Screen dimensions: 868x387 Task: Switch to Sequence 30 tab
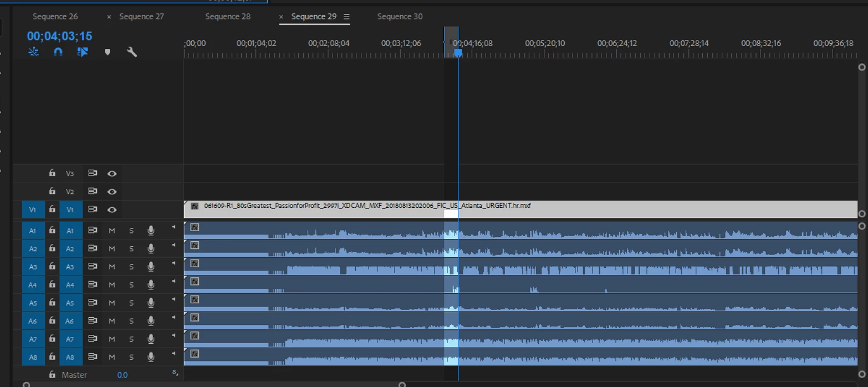400,17
